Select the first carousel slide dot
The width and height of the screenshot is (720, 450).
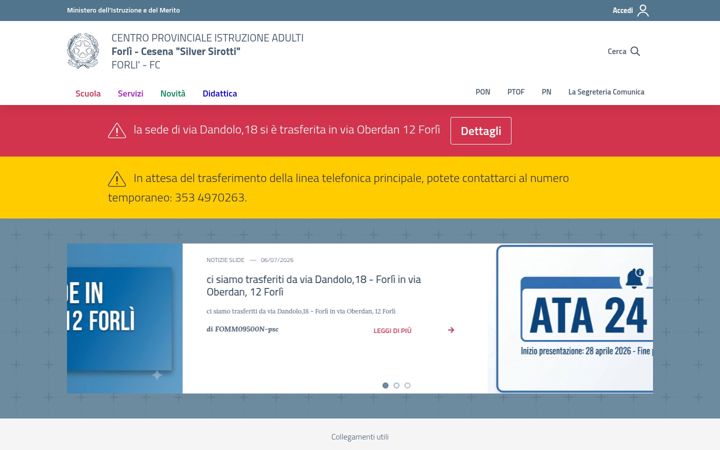coord(385,385)
